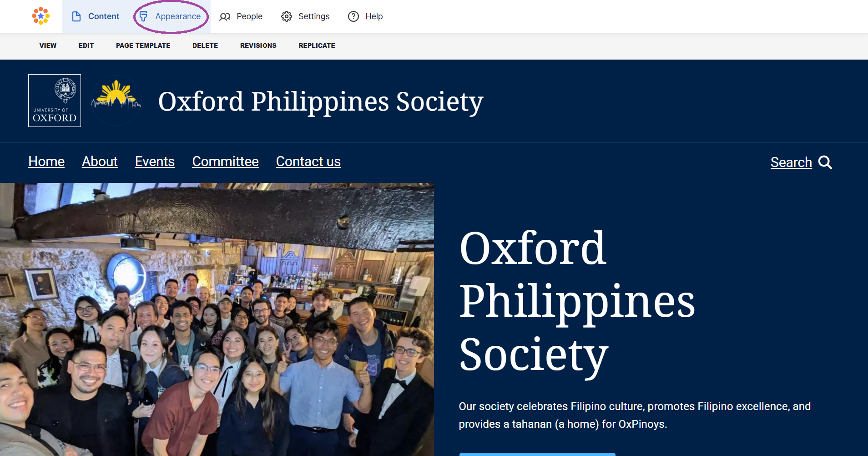The image size is (868, 456).
Task: Click the Settings gear icon
Action: (x=287, y=16)
